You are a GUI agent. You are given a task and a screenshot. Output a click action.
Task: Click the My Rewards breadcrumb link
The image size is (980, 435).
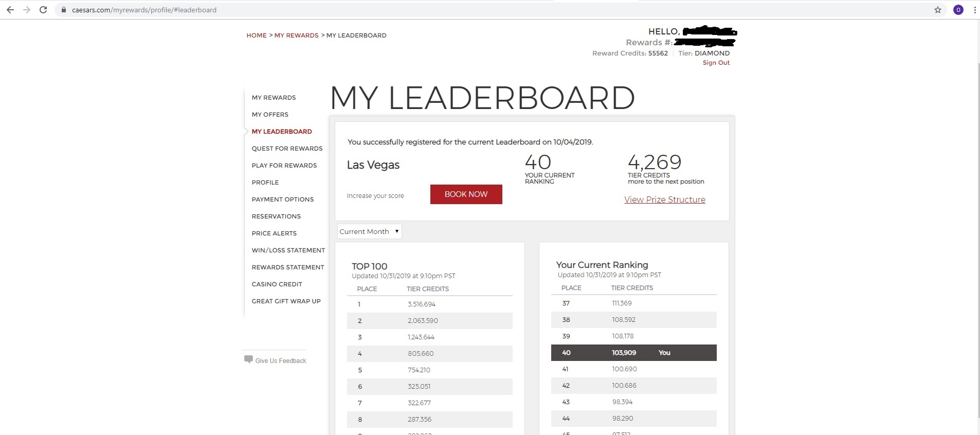pos(296,35)
